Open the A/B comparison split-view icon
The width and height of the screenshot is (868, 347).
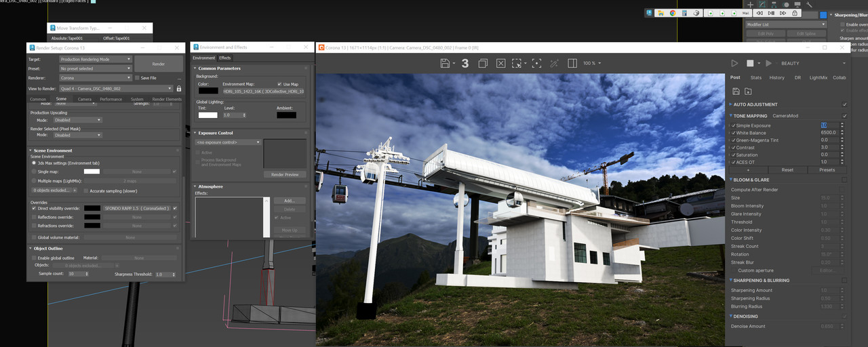[x=572, y=63]
